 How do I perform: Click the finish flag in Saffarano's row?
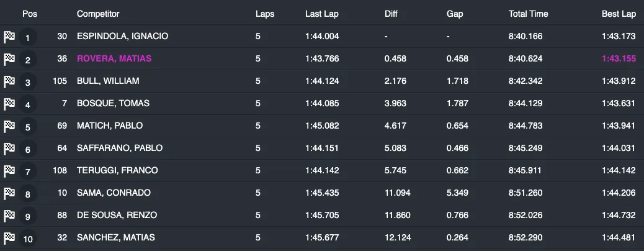tap(9, 148)
